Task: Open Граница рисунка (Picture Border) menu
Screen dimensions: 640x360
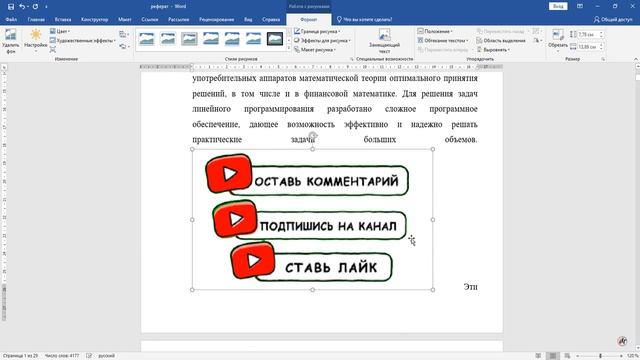Action: pyautogui.click(x=317, y=31)
